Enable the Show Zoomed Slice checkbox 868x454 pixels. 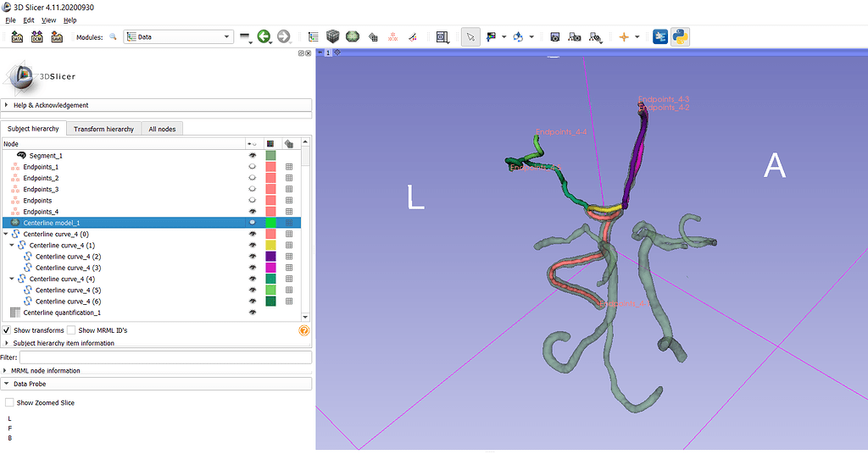coord(9,402)
